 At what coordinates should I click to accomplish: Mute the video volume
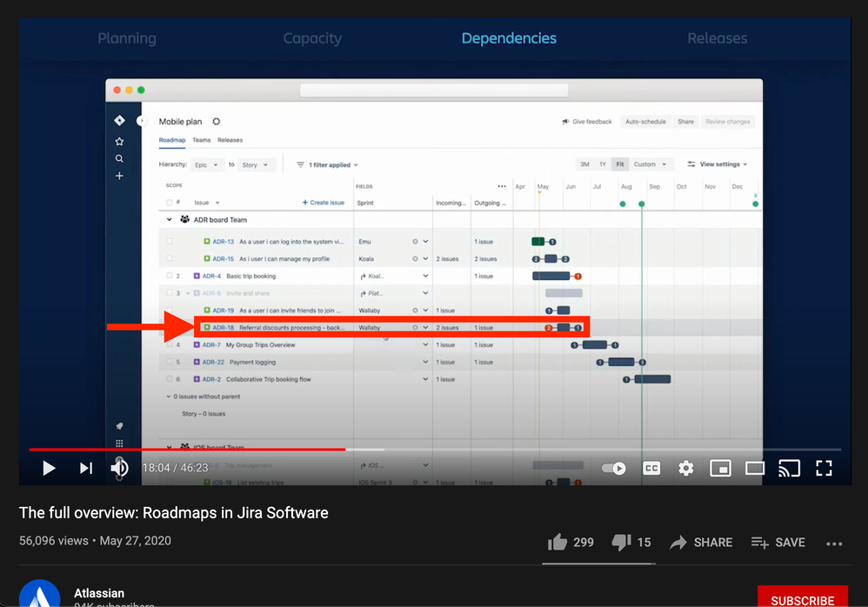coord(119,468)
